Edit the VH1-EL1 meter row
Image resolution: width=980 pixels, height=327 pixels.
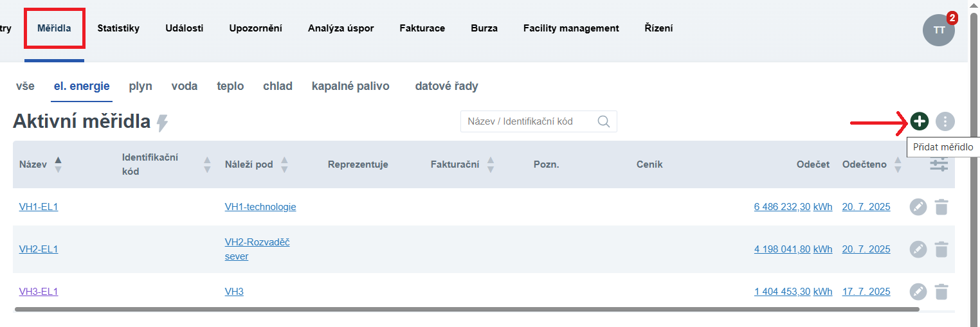click(918, 207)
